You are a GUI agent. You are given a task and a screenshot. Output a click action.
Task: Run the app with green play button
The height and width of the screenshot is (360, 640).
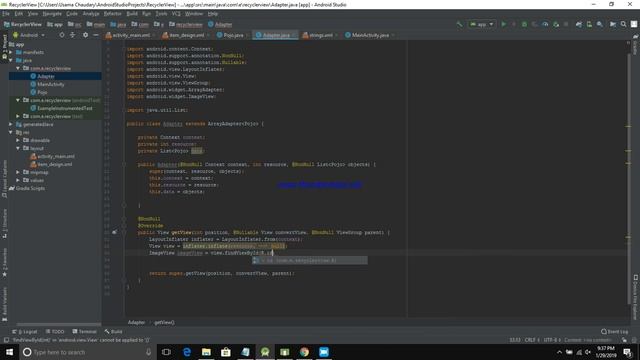click(503, 24)
